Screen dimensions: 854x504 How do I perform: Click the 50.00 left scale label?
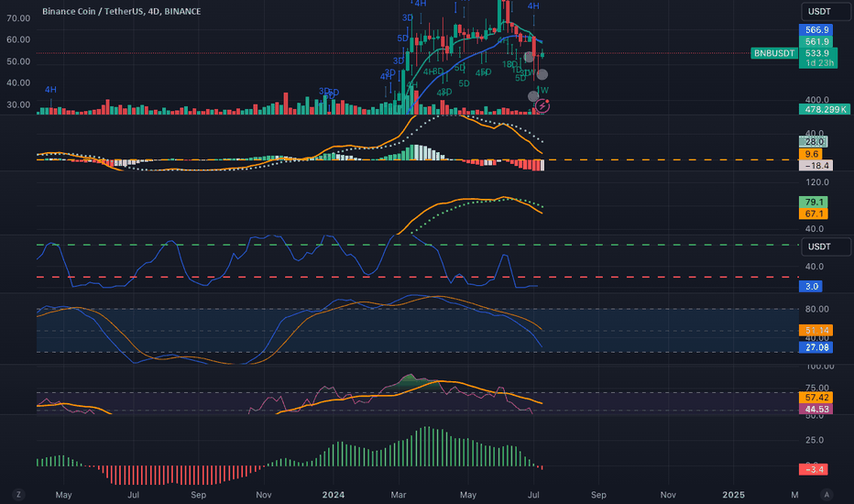[x=18, y=61]
